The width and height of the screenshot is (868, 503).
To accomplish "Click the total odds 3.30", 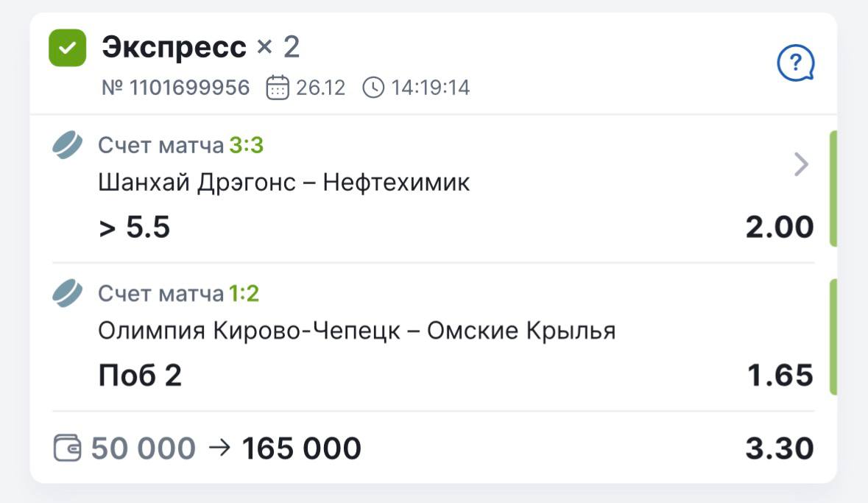I will pos(779,448).
